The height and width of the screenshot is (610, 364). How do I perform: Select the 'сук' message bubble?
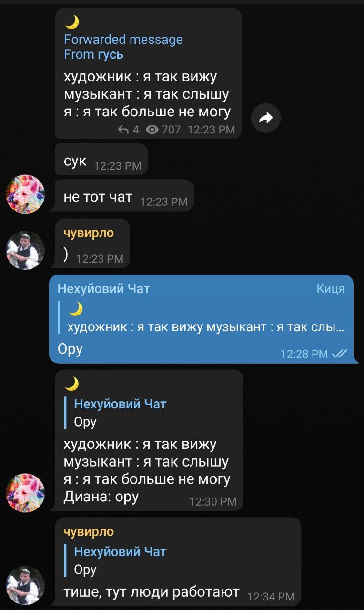[x=101, y=160]
